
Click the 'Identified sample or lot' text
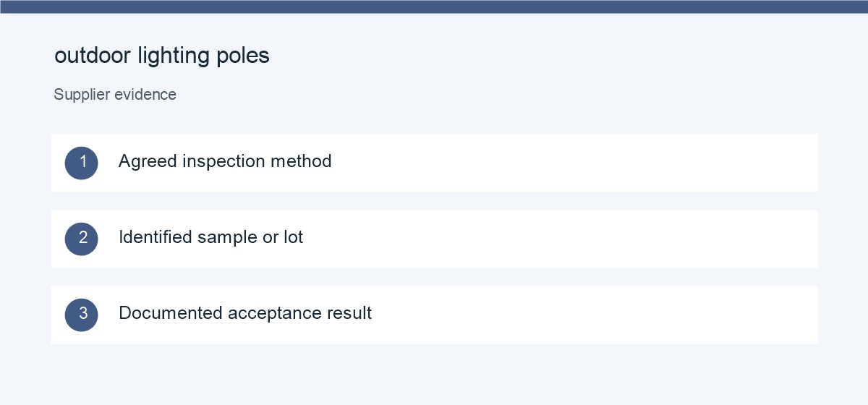click(x=210, y=237)
